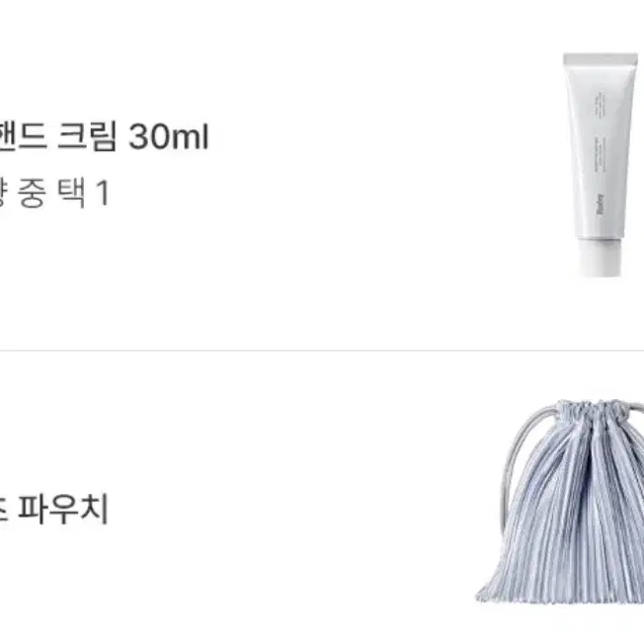Open the pleated drawstring pouch image

(x=560, y=502)
